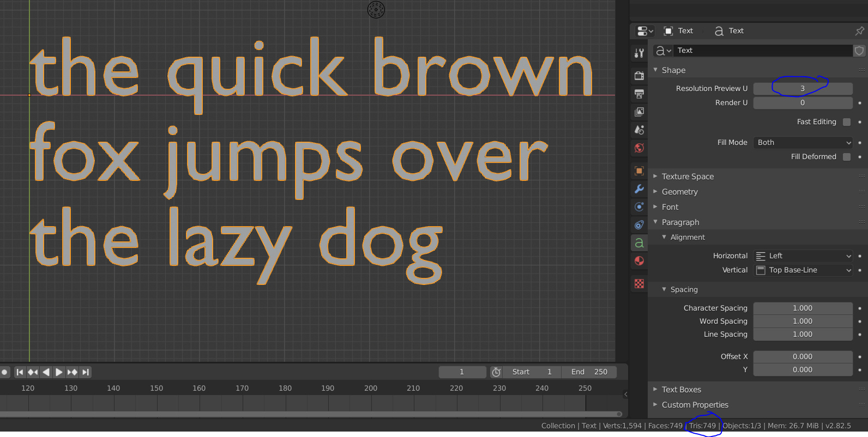Play the animation in reverse
Viewport: 868px width, 437px height.
coord(46,372)
